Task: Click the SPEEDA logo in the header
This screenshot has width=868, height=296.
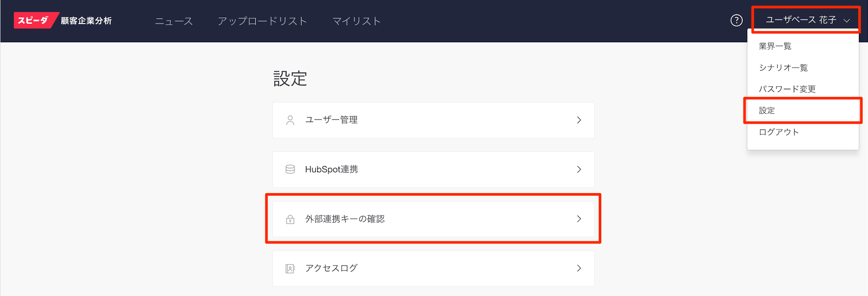Action: pyautogui.click(x=34, y=20)
